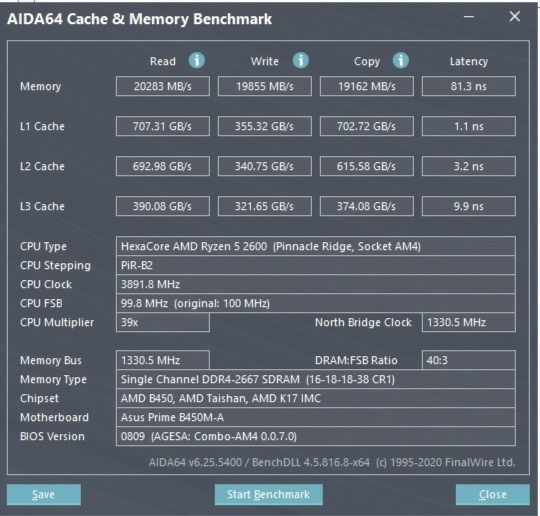The image size is (540, 516).
Task: Click the Write column info icon
Action: (x=301, y=61)
